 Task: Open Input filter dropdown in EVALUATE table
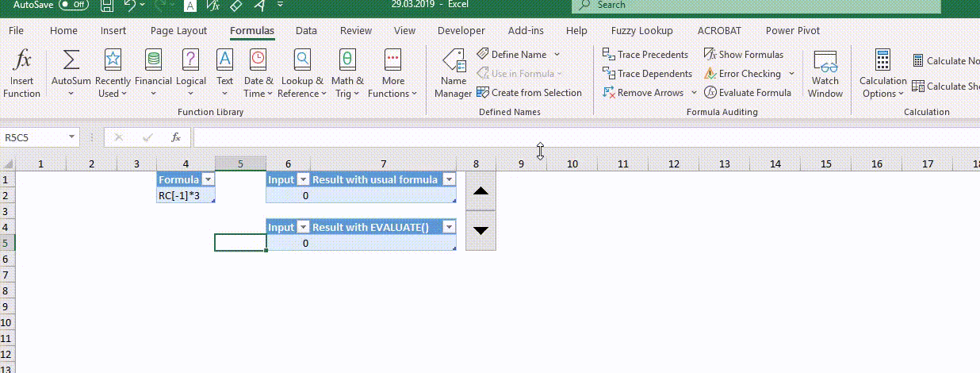point(301,228)
